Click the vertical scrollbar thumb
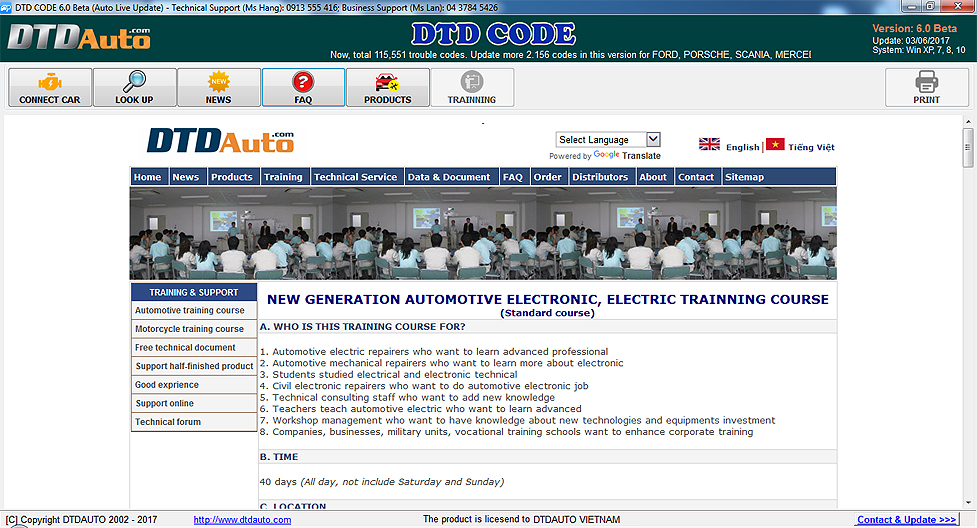 click(968, 148)
